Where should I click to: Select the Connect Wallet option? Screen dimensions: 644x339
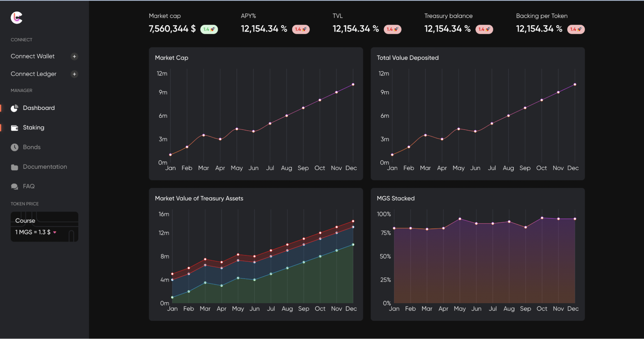(33, 56)
